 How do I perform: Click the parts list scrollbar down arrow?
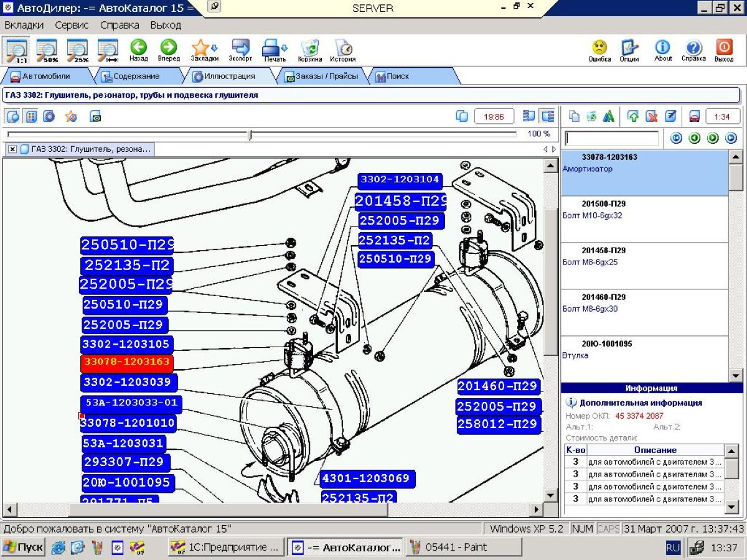click(736, 375)
